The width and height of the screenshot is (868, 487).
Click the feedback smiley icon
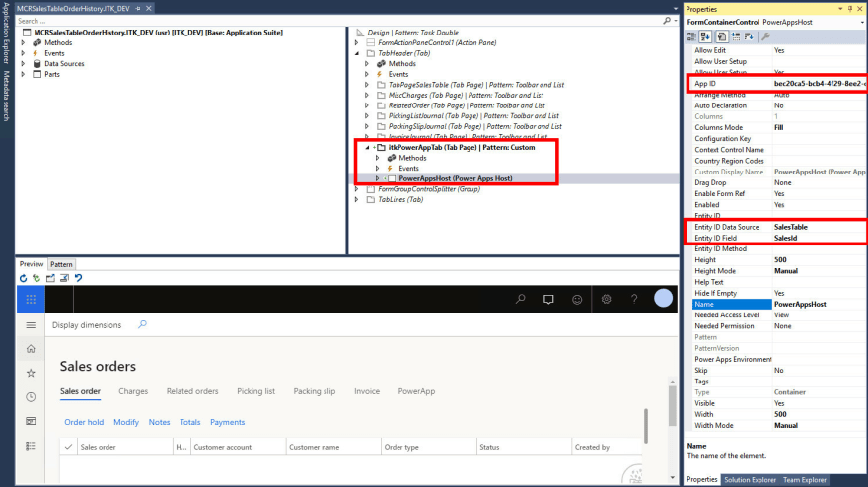(577, 300)
